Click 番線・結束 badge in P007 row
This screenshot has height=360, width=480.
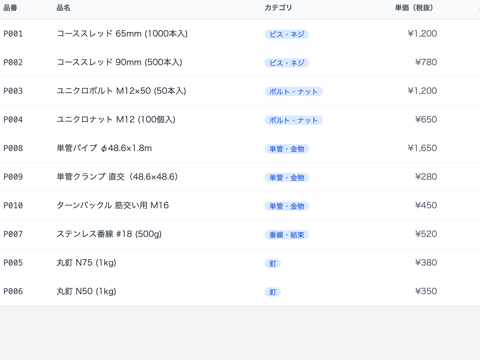coord(287,235)
